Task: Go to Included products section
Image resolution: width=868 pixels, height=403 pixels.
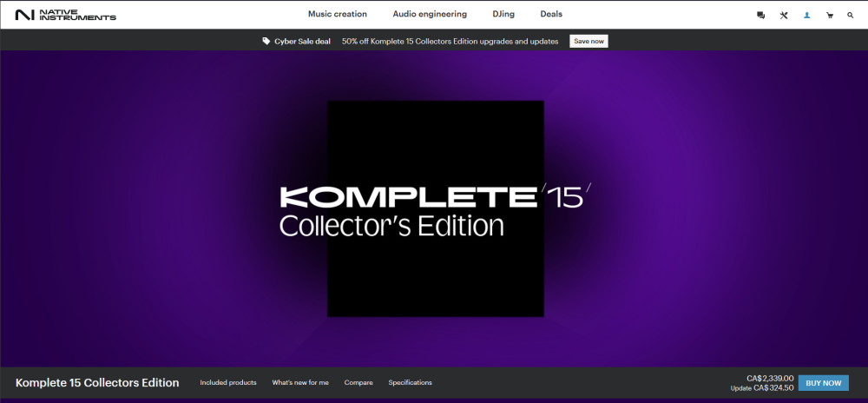Action: point(228,382)
